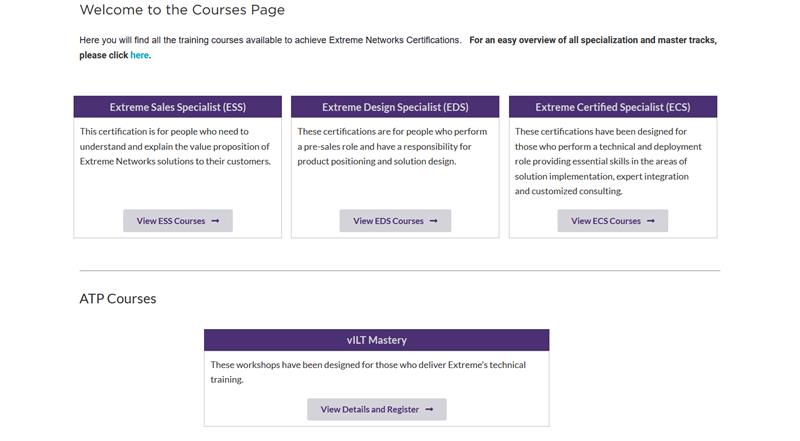Click the Extreme Design Specialist (EDS) header
This screenshot has width=800, height=441.
[395, 107]
